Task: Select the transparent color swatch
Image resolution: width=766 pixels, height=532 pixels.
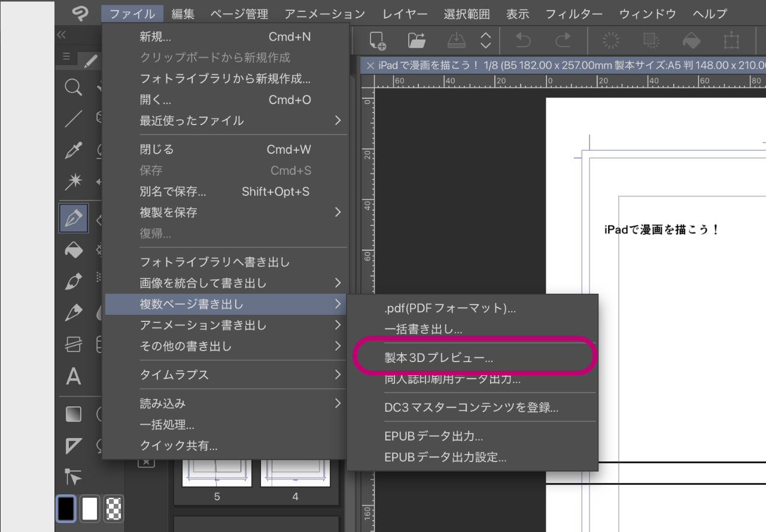Action: [x=113, y=509]
